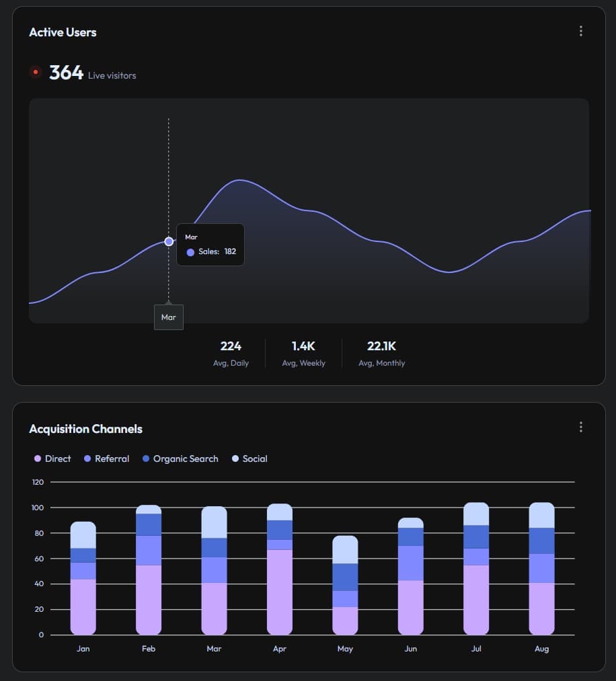The image size is (616, 681).
Task: Click the Jan stacked bar
Action: [x=83, y=578]
